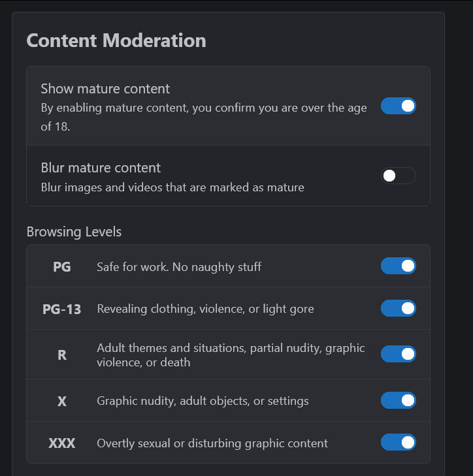The width and height of the screenshot is (473, 476).
Task: Click the "Revealing clothing, violence" description
Action: pyautogui.click(x=205, y=309)
